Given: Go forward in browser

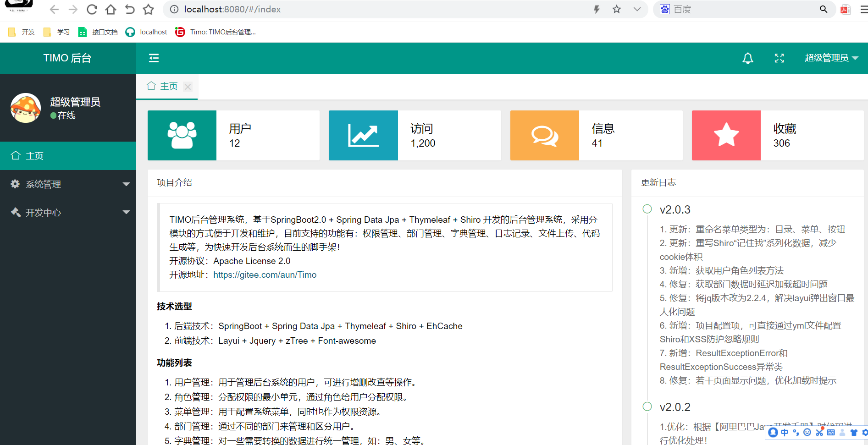Looking at the screenshot, I should pyautogui.click(x=73, y=9).
